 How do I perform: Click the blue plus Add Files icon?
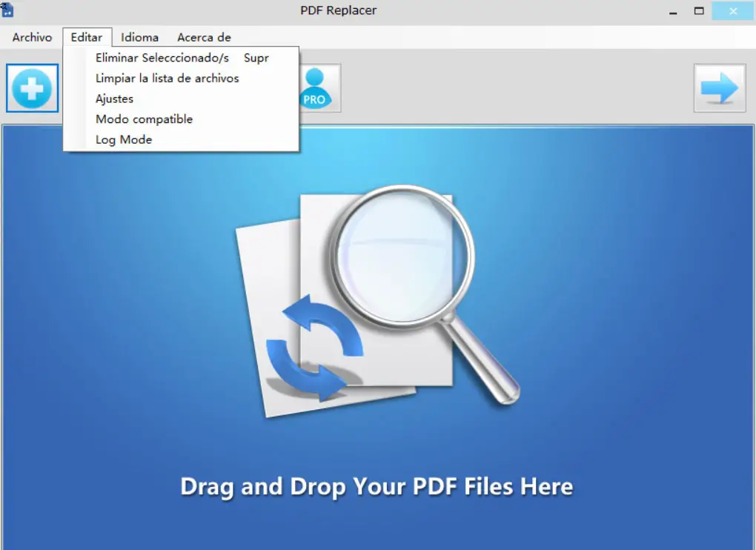point(33,88)
